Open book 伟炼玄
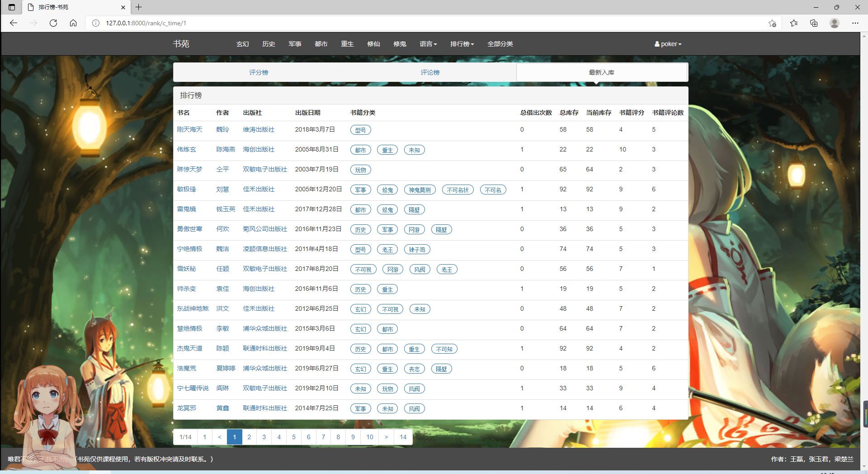The height and width of the screenshot is (474, 868). (x=186, y=149)
